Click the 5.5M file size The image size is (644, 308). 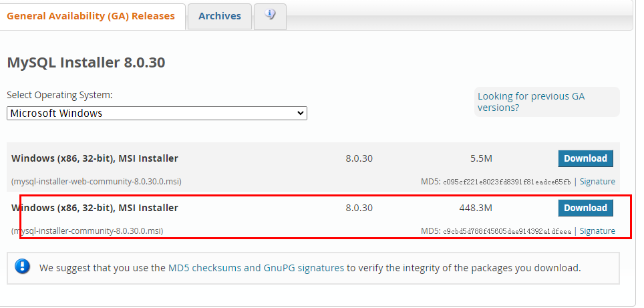pyautogui.click(x=482, y=158)
